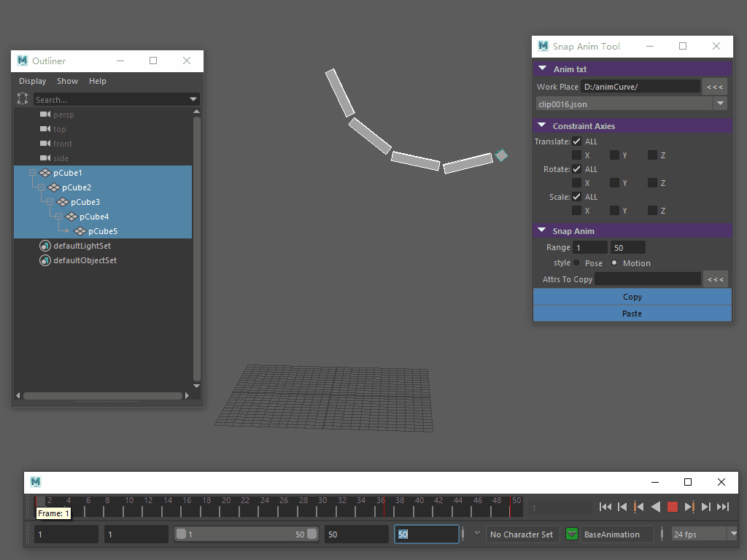Click the persp camera icon in Outliner
Viewport: 747px width, 560px height.
pyautogui.click(x=45, y=114)
